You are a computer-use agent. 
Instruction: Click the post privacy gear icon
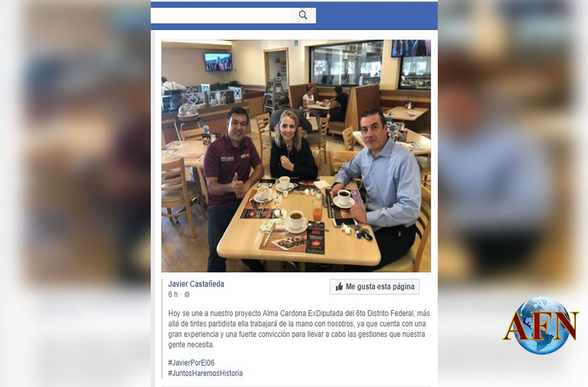coord(187,294)
